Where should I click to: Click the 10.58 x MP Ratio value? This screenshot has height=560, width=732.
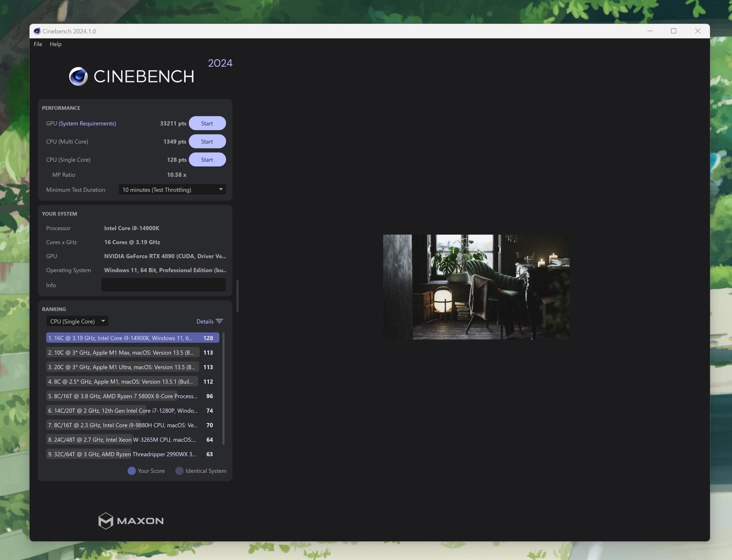click(177, 175)
